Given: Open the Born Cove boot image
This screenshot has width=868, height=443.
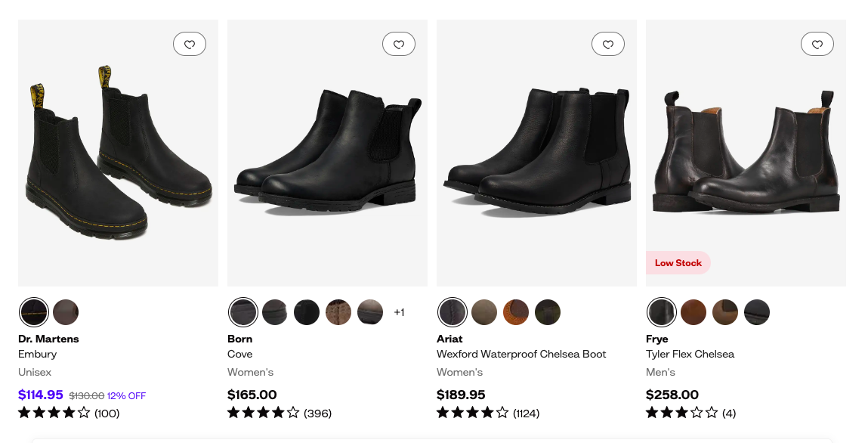Looking at the screenshot, I should pos(327,159).
